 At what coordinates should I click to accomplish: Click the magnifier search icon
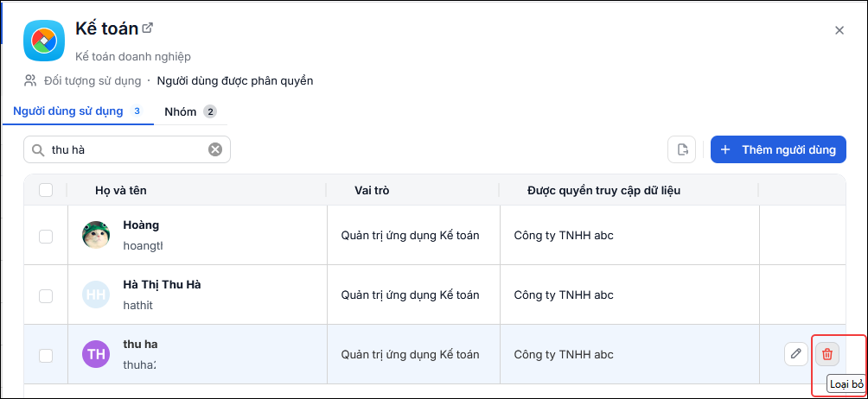coord(38,149)
